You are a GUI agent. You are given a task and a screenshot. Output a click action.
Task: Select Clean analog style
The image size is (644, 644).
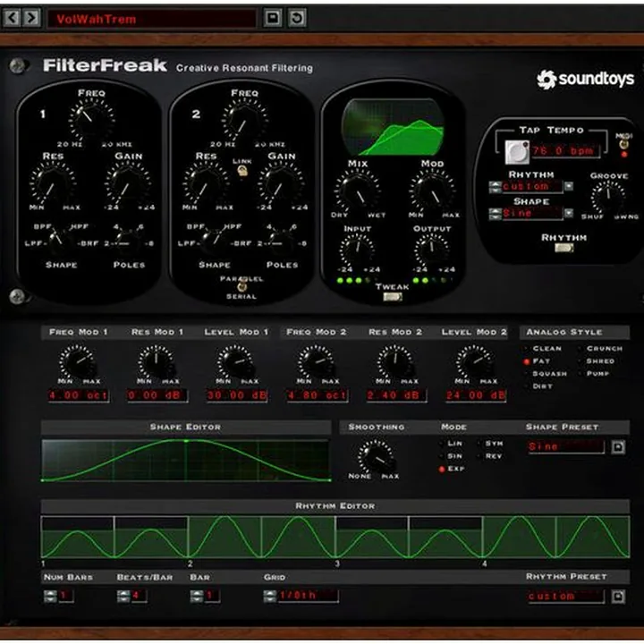click(543, 348)
